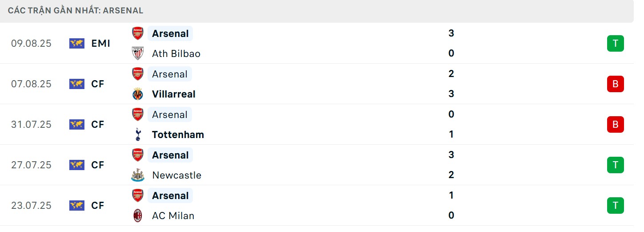The width and height of the screenshot is (644, 232).
Task: Open the AC Milan team link
Action: [x=173, y=216]
